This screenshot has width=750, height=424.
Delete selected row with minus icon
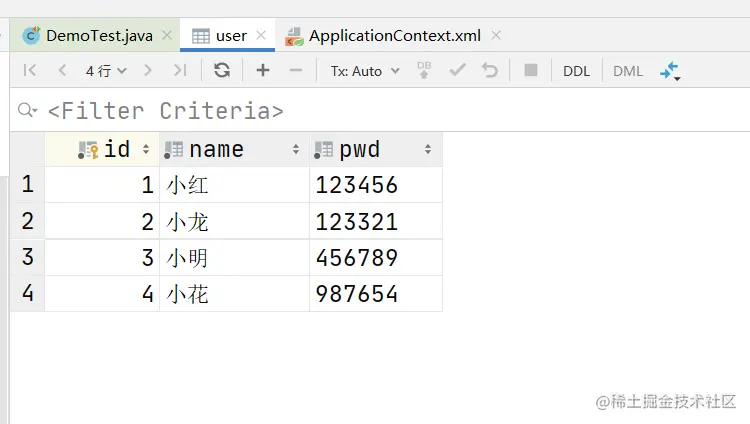click(x=295, y=70)
